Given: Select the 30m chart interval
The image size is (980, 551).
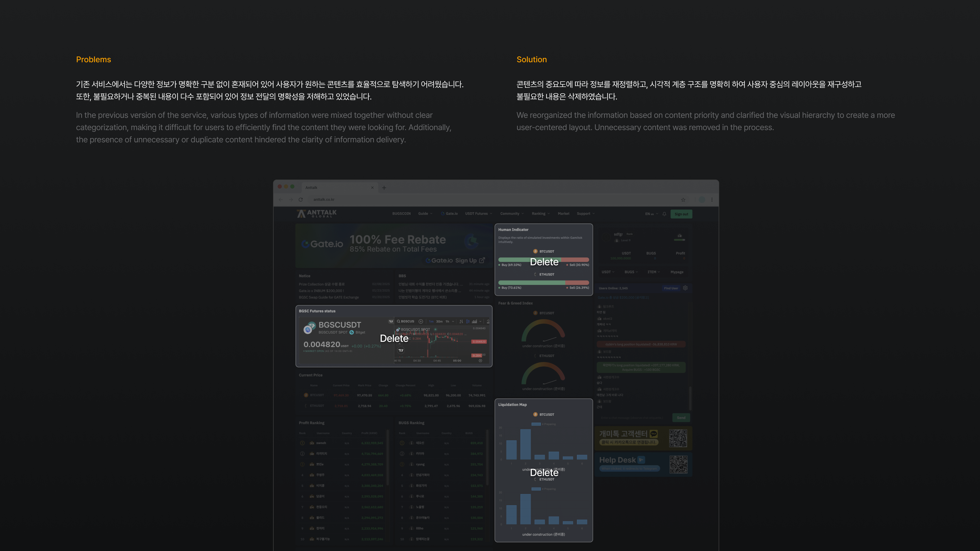Looking at the screenshot, I should [x=439, y=321].
